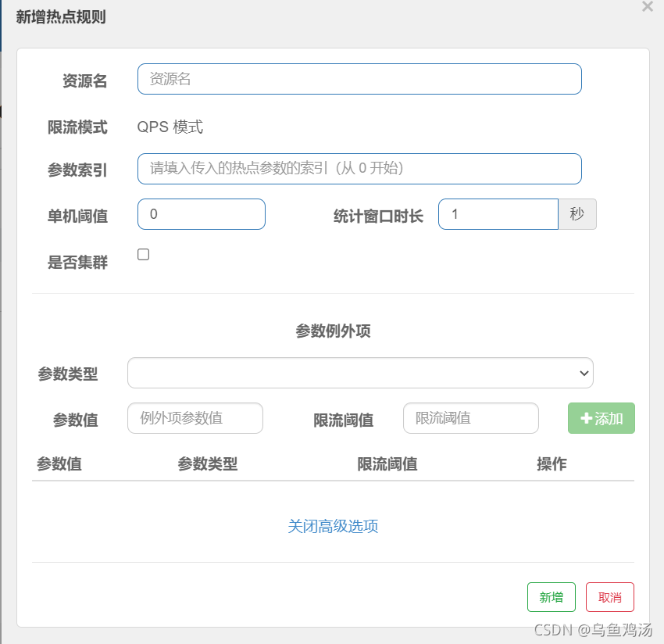Click the 单机阈值 value field
The image size is (664, 644).
(202, 214)
